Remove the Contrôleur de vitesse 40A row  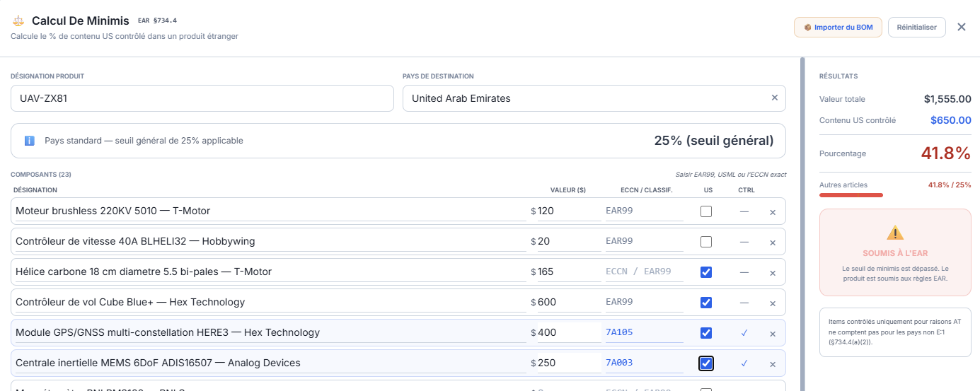click(773, 243)
